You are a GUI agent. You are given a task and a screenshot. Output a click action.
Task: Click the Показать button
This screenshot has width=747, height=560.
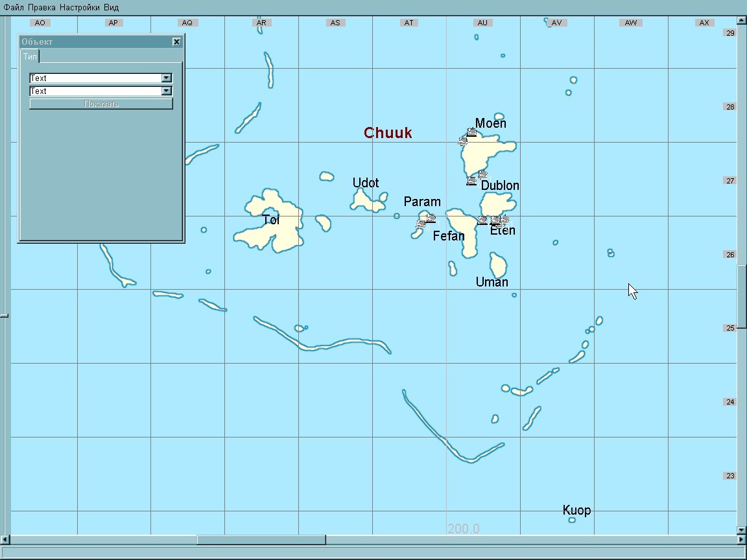[101, 104]
